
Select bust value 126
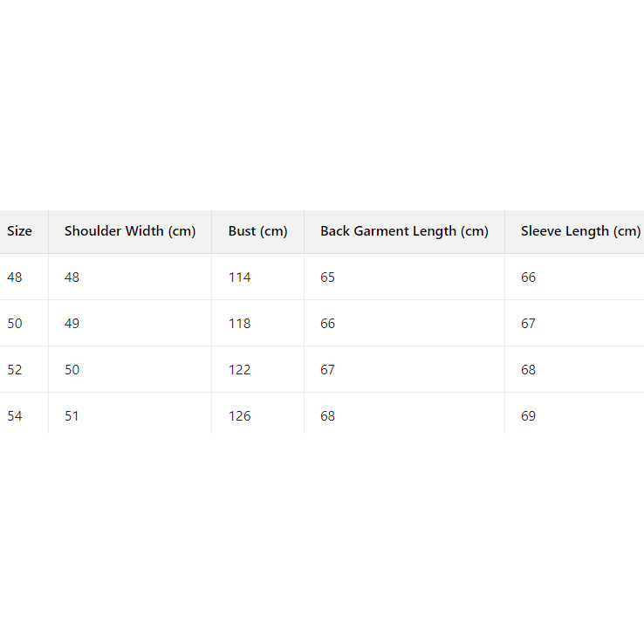tap(240, 416)
